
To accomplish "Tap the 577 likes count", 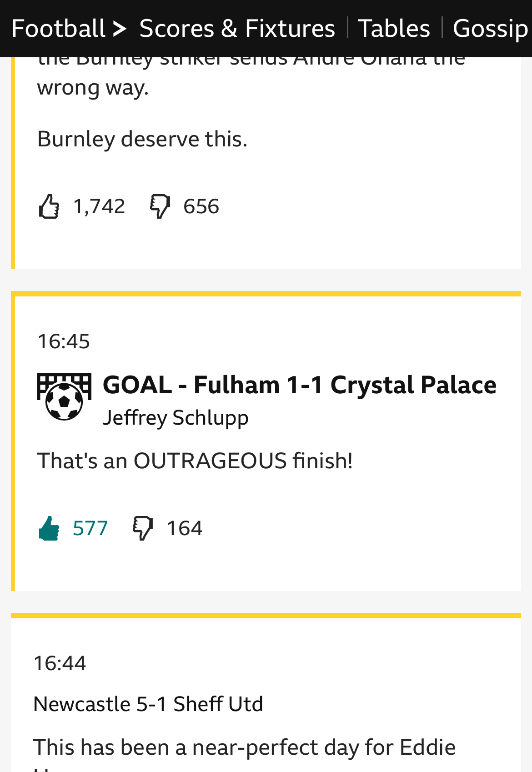I will pos(90,528).
